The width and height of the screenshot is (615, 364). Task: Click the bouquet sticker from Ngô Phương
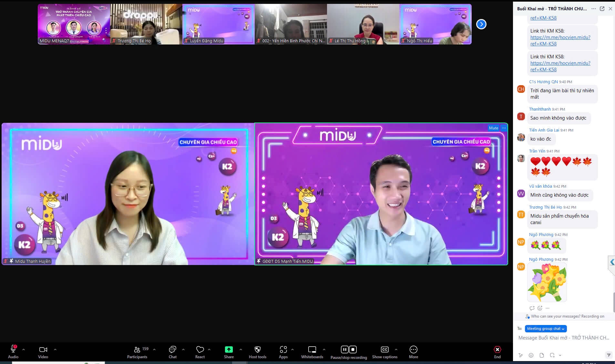[x=547, y=283]
